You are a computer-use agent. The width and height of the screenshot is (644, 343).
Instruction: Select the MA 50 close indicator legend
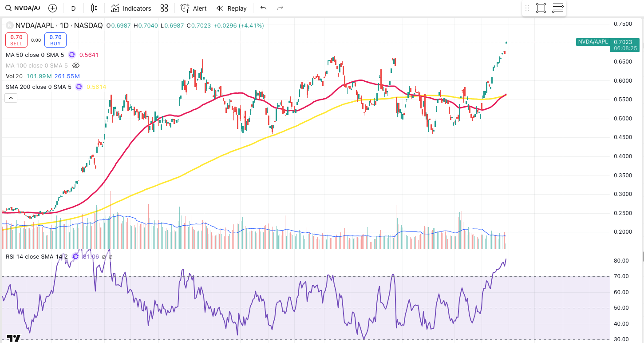click(x=35, y=55)
